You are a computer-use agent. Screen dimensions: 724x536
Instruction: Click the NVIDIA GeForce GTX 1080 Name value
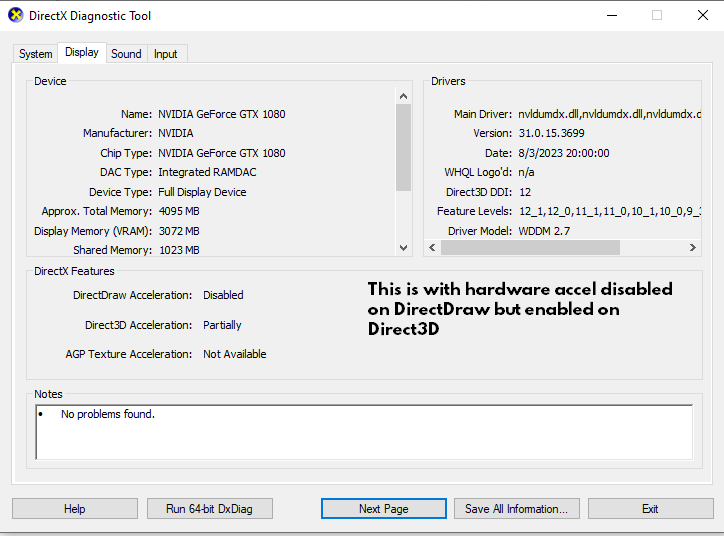pos(222,114)
